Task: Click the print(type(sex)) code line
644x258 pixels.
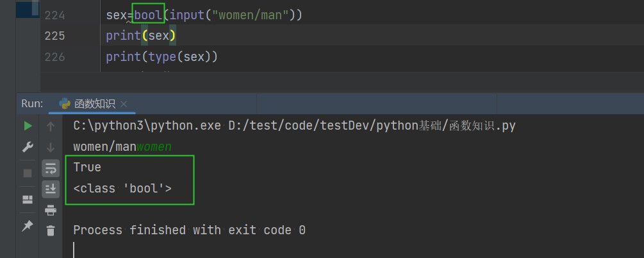Action: pos(162,57)
